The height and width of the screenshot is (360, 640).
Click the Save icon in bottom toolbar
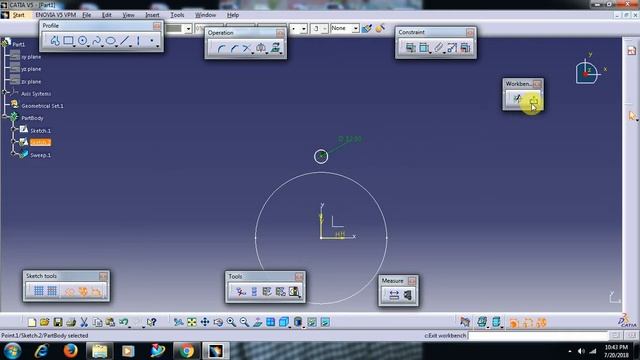tap(58, 322)
